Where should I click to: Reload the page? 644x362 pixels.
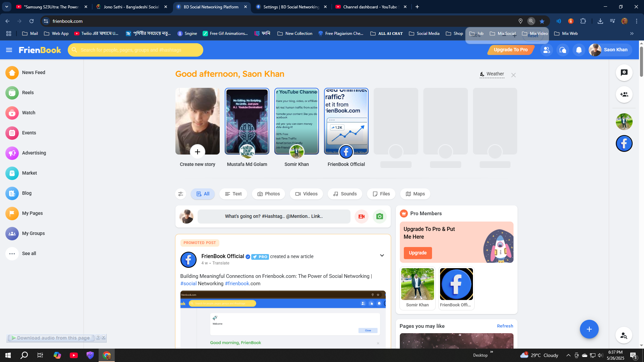(x=32, y=21)
